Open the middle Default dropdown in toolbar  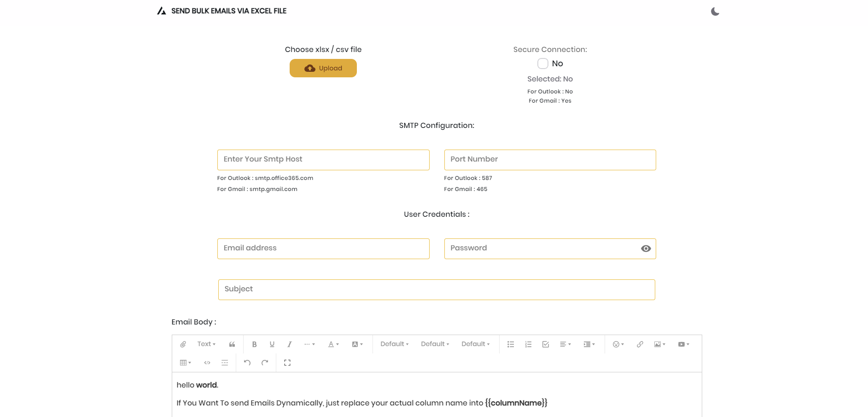435,344
